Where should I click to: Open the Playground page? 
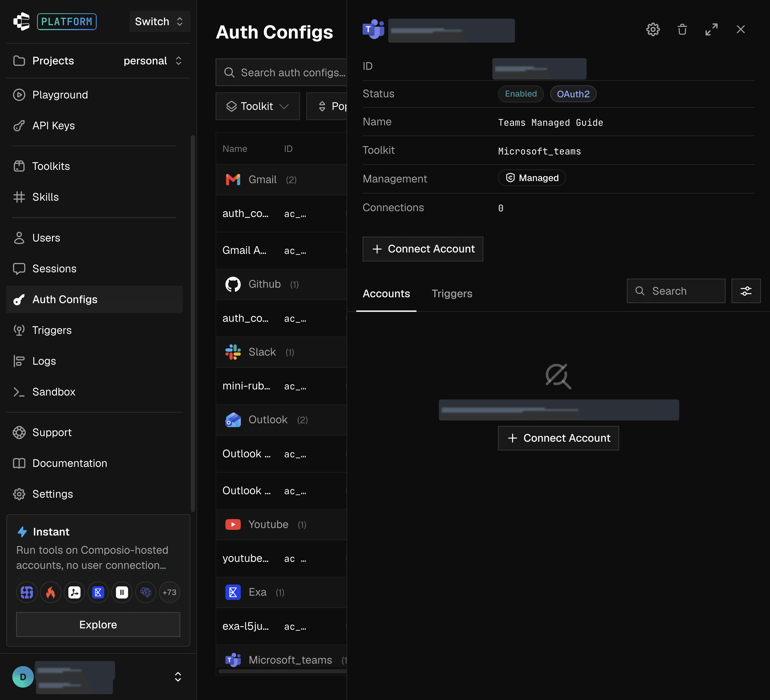pyautogui.click(x=94, y=95)
